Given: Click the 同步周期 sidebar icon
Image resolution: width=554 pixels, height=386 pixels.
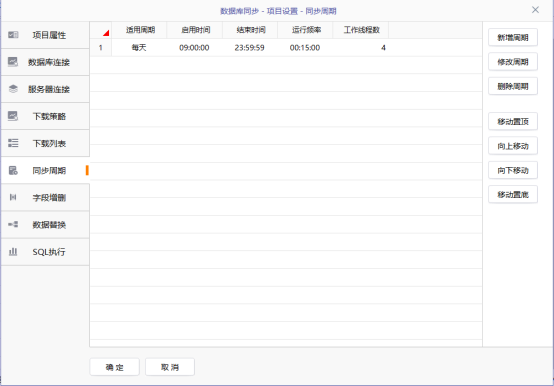Looking at the screenshot, I should 13,170.
